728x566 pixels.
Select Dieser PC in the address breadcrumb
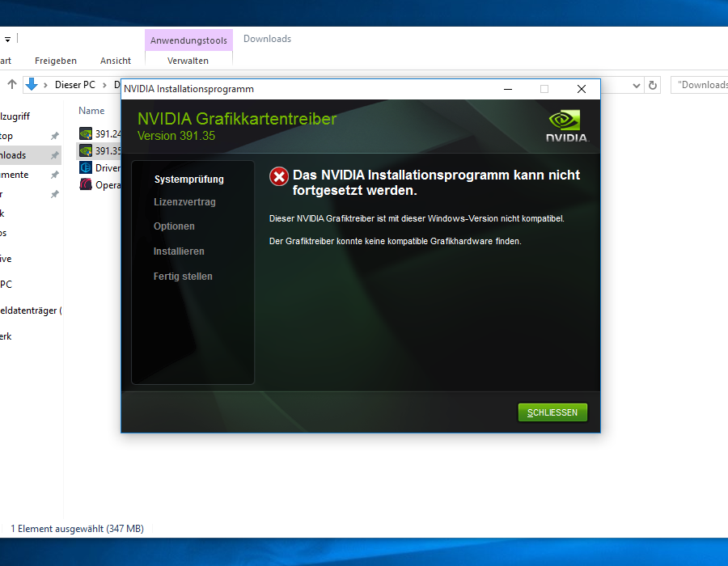click(74, 85)
